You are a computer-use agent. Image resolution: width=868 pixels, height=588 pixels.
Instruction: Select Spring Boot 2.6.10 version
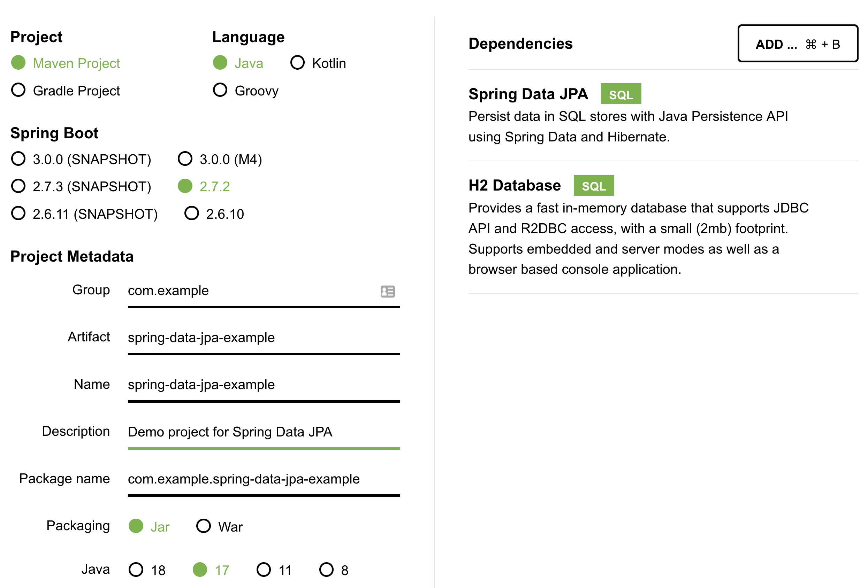click(192, 214)
